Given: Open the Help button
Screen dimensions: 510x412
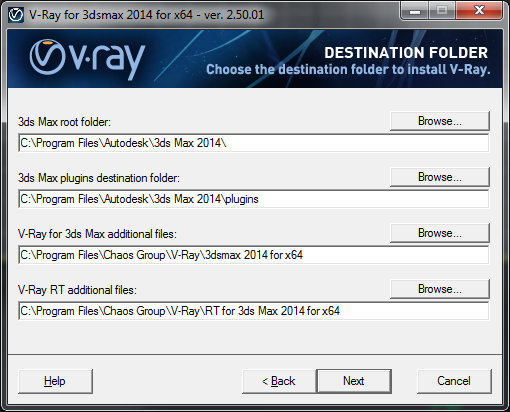Looking at the screenshot, I should 55,381.
